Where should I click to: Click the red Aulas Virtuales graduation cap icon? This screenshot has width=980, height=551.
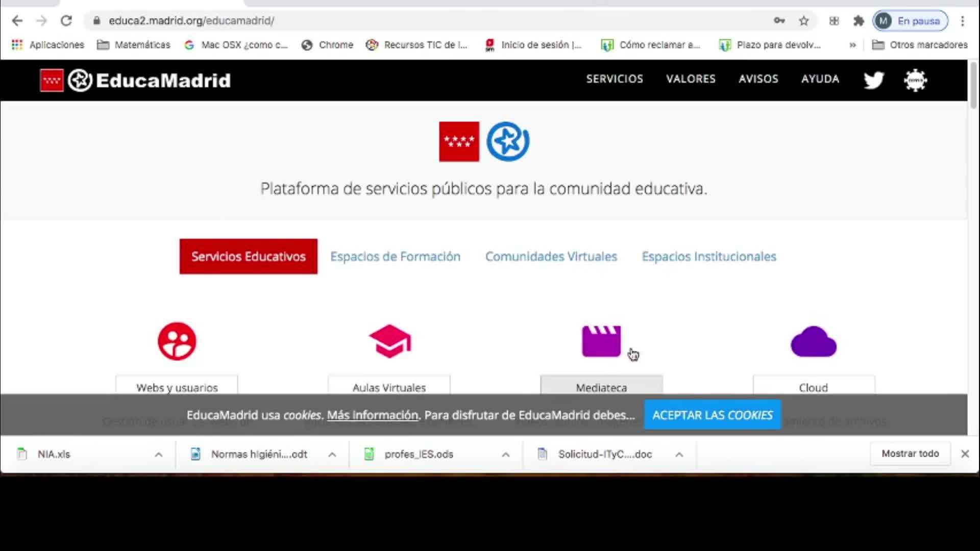[389, 341]
